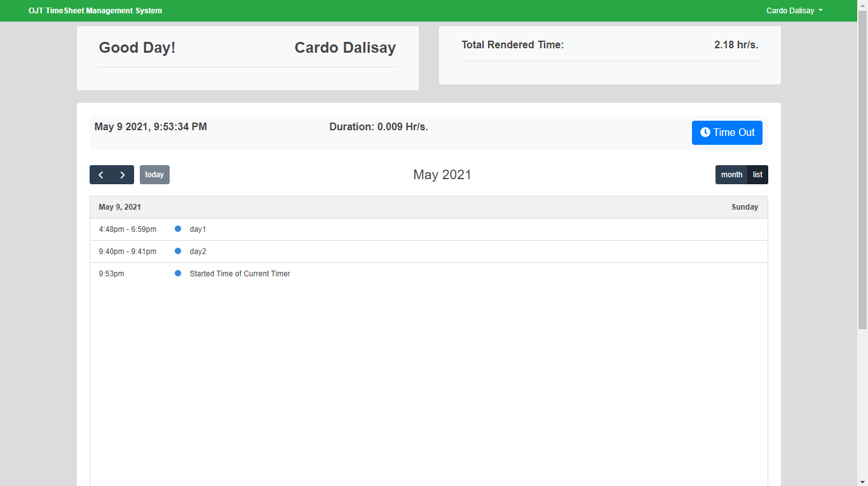Click the blue dot beside the day2 event

coord(177,251)
